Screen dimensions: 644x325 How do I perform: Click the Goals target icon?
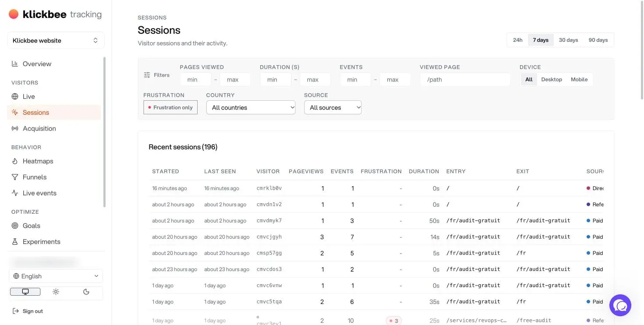14,226
